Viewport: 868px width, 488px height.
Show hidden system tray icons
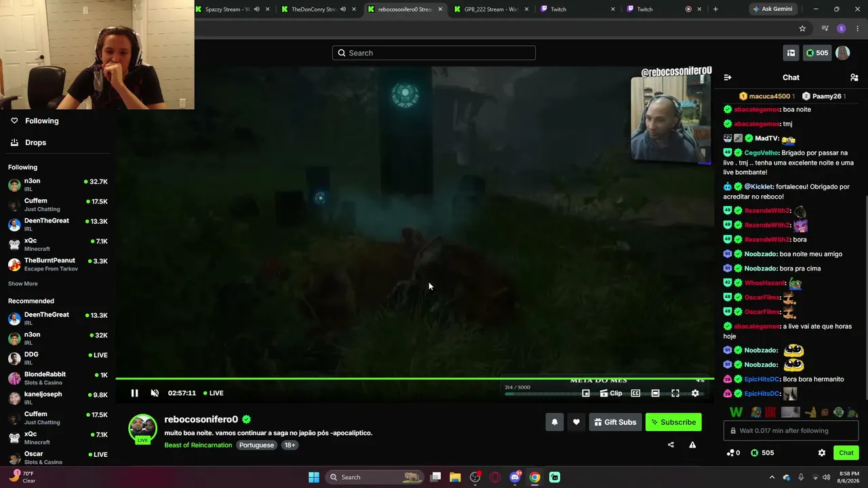coord(772,477)
